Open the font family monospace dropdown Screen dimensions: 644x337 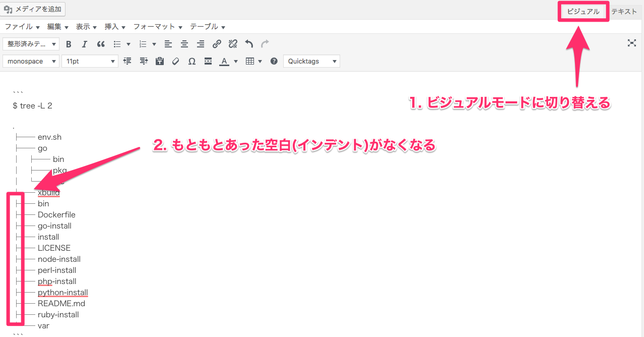tap(31, 61)
